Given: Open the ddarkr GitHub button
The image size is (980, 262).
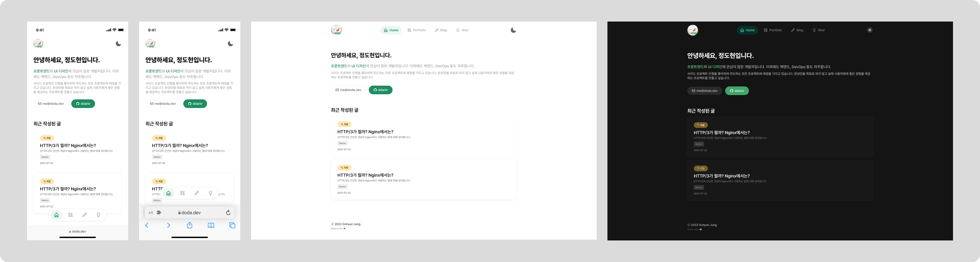Looking at the screenshot, I should pos(380,90).
